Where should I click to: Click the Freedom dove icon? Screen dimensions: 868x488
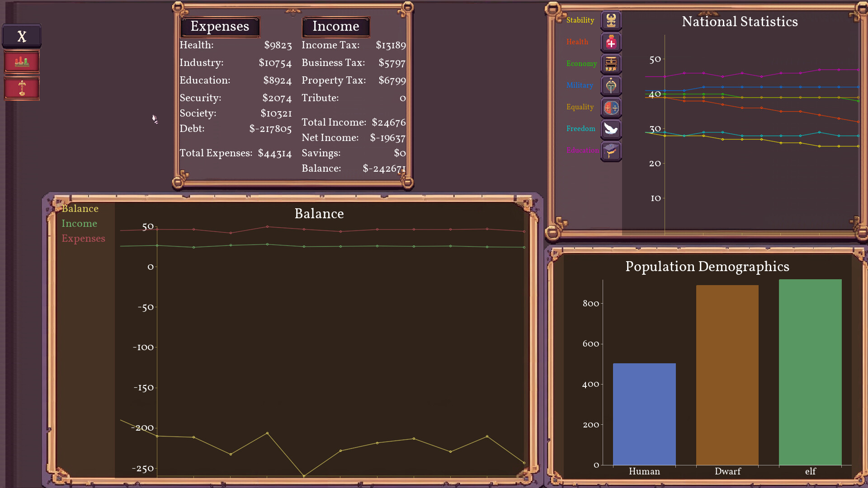(611, 129)
